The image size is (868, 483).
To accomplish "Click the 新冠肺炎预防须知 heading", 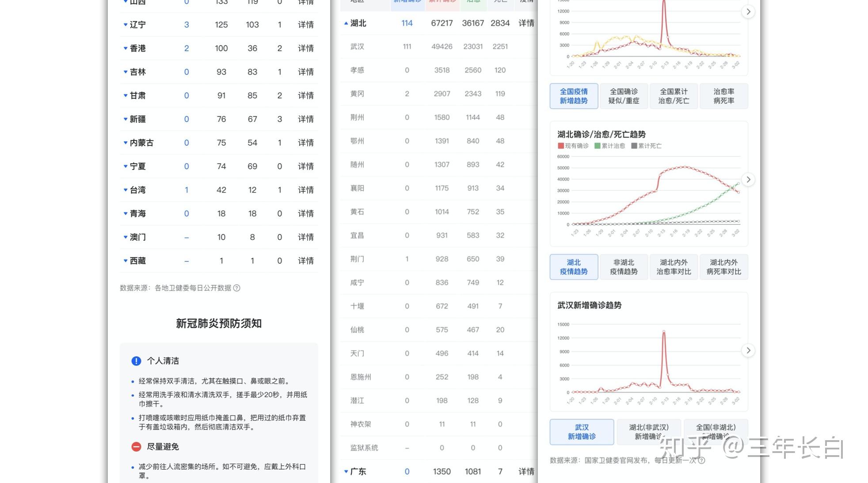I will coord(219,324).
